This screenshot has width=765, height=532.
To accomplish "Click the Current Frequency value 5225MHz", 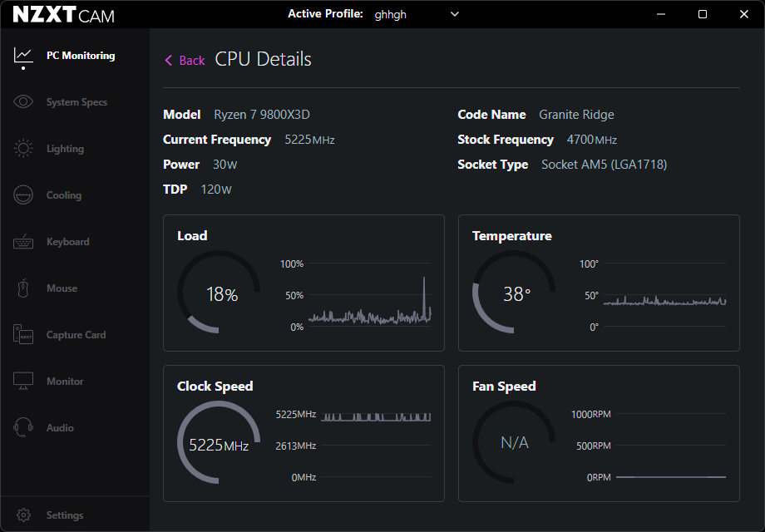I will (x=309, y=140).
